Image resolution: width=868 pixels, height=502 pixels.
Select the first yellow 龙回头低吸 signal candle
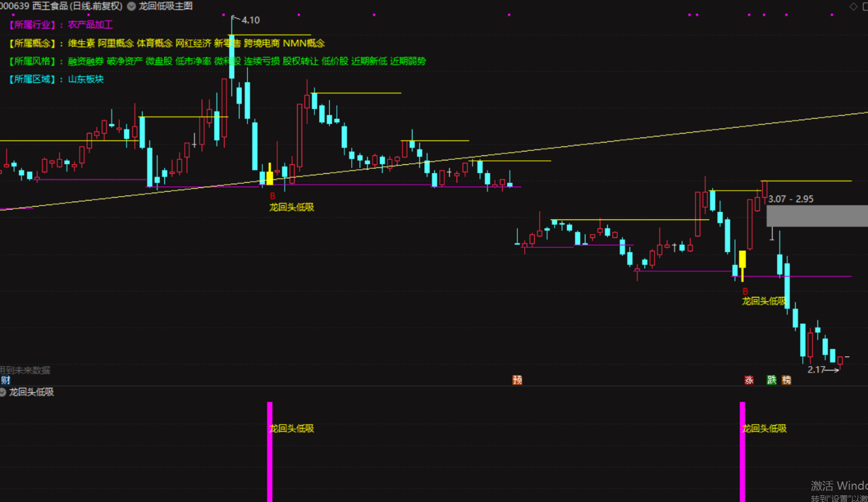(x=270, y=175)
